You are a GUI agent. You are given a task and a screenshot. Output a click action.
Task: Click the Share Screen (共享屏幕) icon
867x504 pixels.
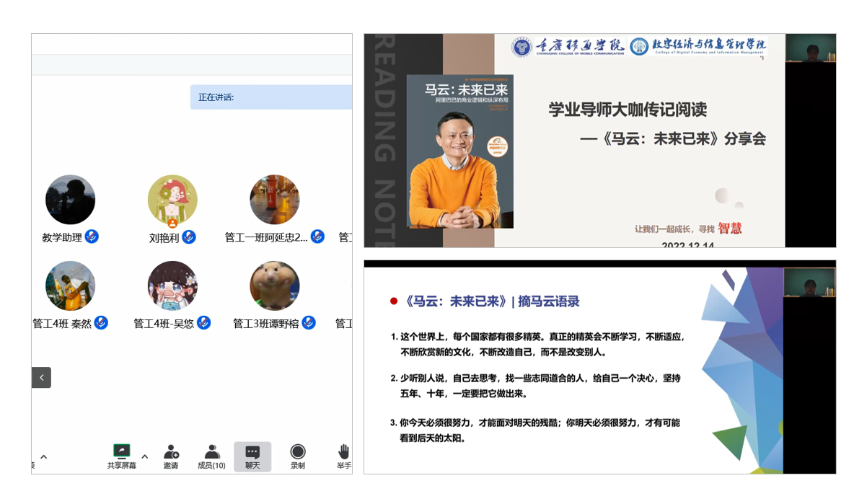[x=122, y=452]
